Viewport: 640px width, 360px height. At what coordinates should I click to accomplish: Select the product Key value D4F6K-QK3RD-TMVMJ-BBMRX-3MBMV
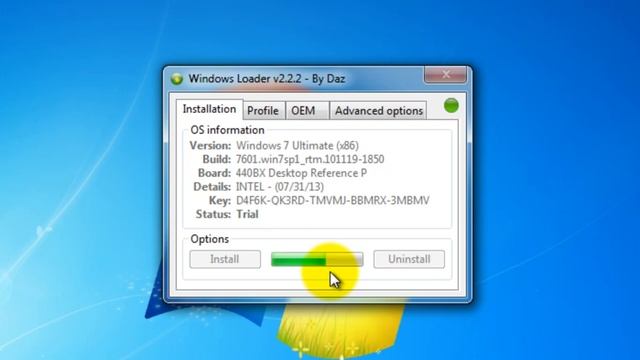(x=333, y=200)
